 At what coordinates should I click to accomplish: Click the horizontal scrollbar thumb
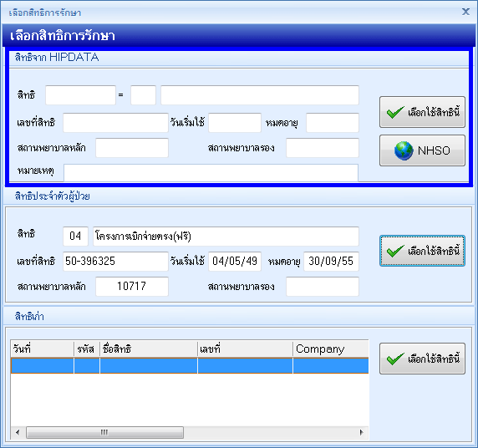[104, 432]
